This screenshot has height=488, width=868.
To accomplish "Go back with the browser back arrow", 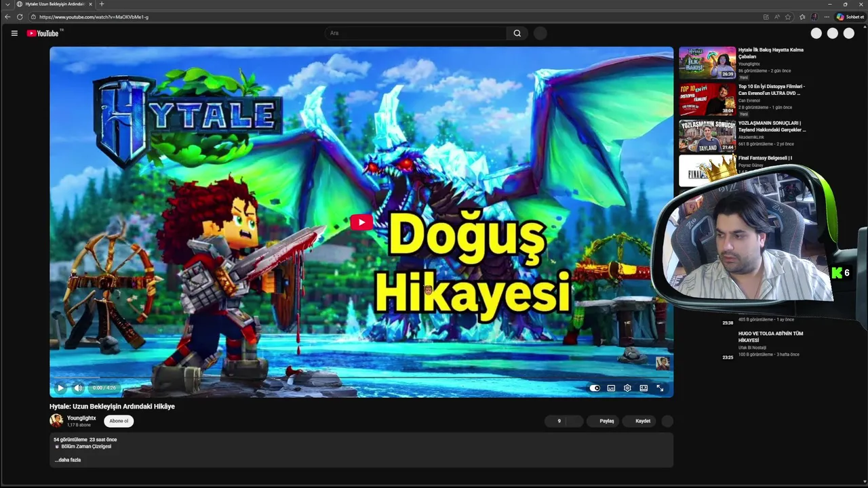I will [x=7, y=17].
